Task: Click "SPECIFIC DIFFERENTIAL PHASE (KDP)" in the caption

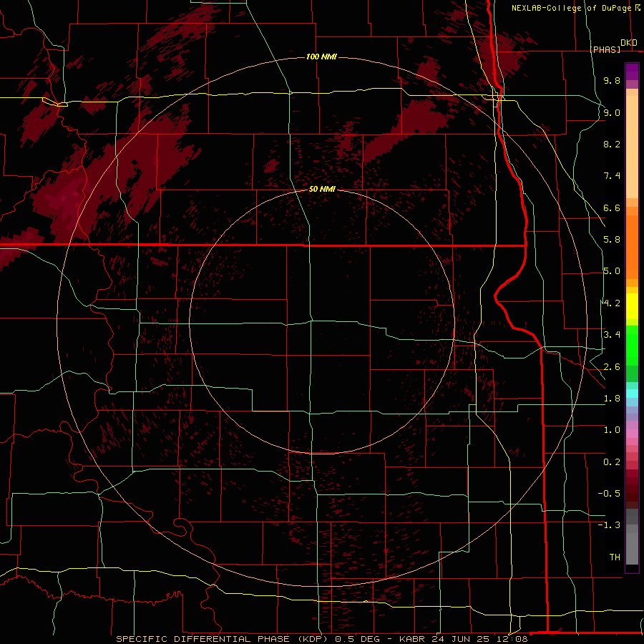Action: (x=223, y=639)
